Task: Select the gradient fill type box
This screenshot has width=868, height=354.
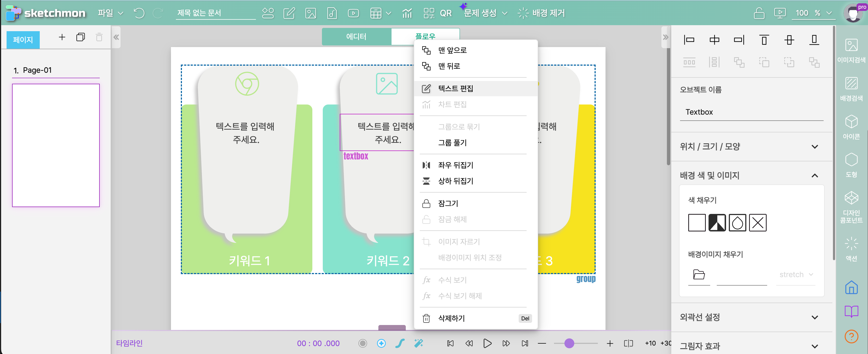Action: coord(717,222)
